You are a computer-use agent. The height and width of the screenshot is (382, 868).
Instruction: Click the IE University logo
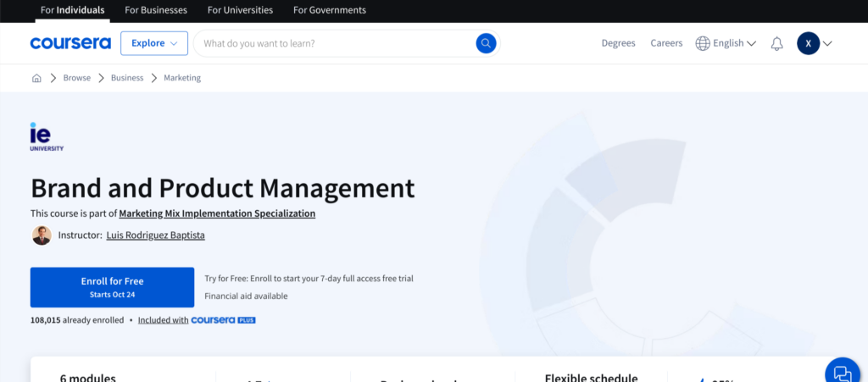47,136
